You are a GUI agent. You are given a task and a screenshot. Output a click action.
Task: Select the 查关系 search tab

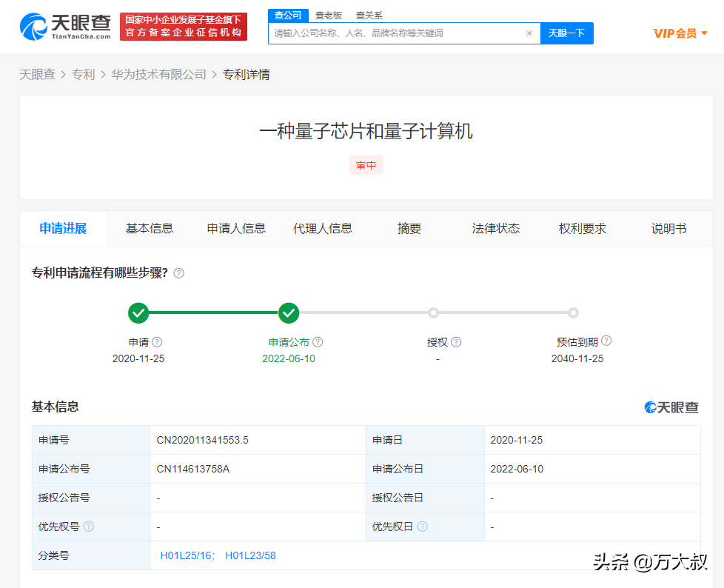369,16
